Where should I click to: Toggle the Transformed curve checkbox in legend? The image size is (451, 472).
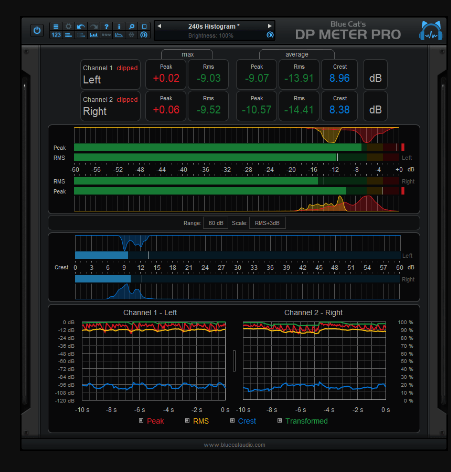click(280, 421)
